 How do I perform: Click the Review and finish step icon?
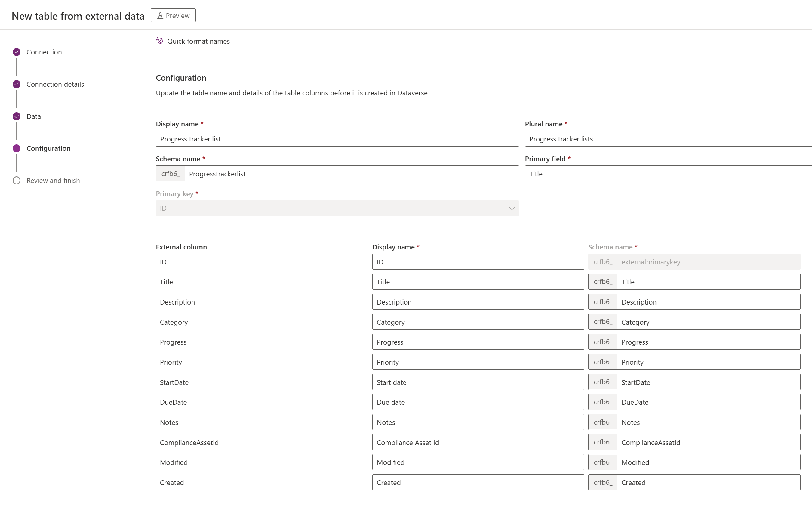pyautogui.click(x=17, y=181)
